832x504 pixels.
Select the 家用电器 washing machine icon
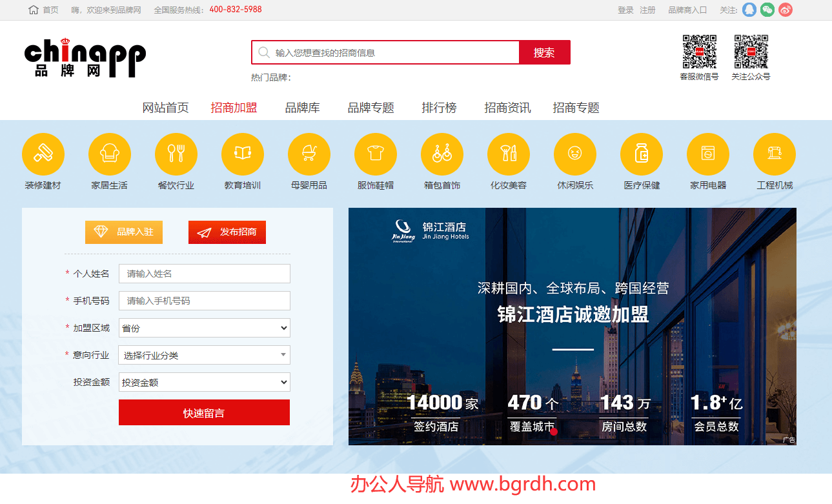pos(708,154)
